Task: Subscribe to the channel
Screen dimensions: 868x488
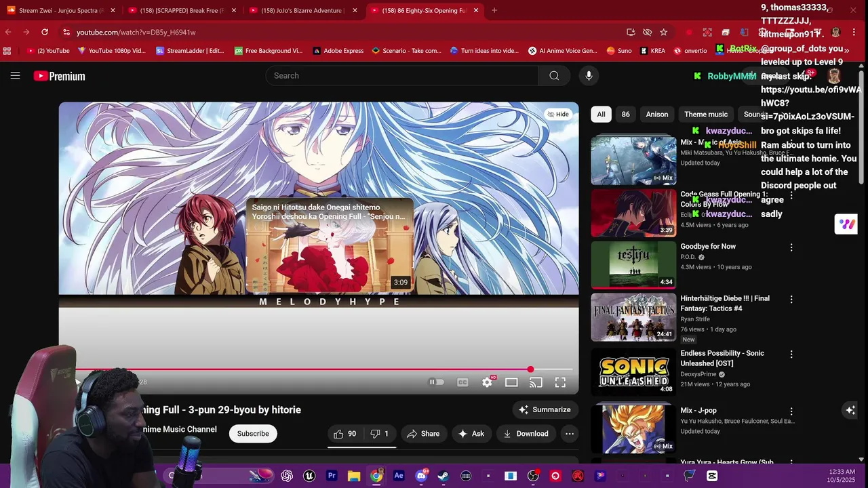Action: [253, 434]
